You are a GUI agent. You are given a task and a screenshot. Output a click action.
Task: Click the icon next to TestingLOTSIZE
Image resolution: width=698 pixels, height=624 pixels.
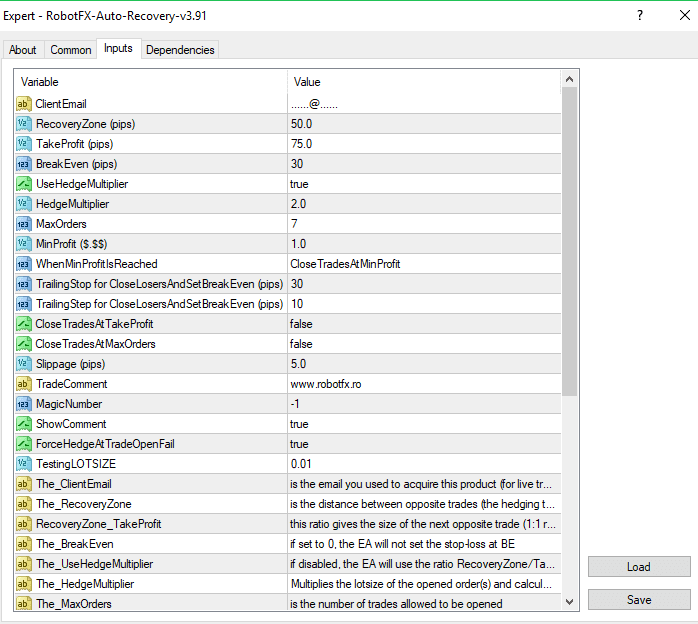(24, 464)
